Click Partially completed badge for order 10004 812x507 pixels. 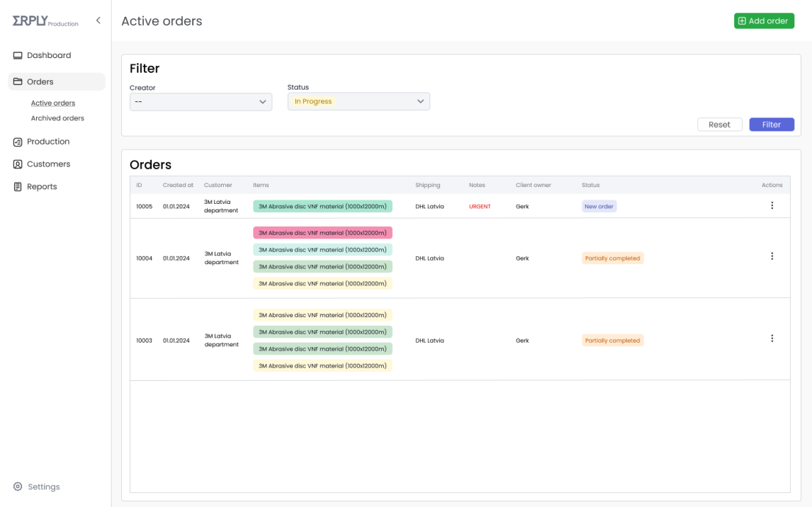click(x=613, y=258)
